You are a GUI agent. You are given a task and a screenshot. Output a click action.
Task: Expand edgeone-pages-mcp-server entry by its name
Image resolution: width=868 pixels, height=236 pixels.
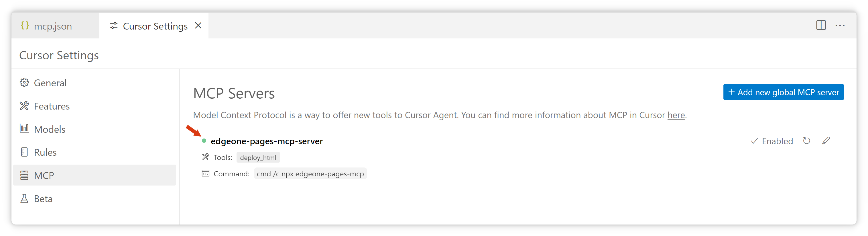(x=267, y=141)
